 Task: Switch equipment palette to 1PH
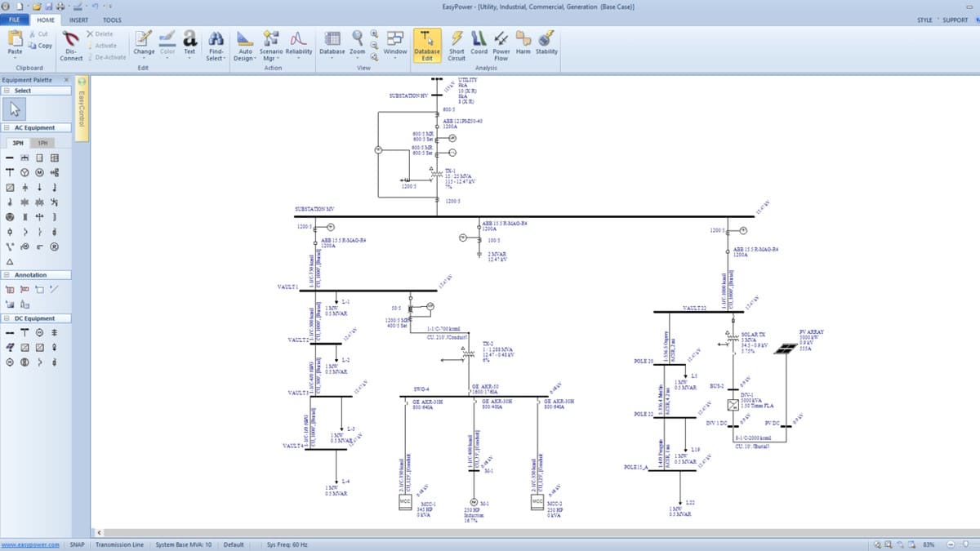pyautogui.click(x=43, y=142)
